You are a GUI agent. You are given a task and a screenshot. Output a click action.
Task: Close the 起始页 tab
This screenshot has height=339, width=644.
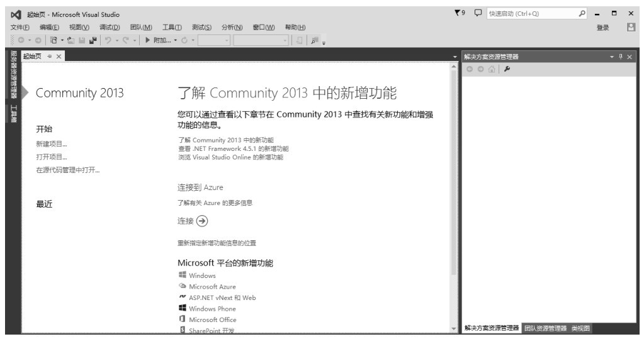(59, 56)
